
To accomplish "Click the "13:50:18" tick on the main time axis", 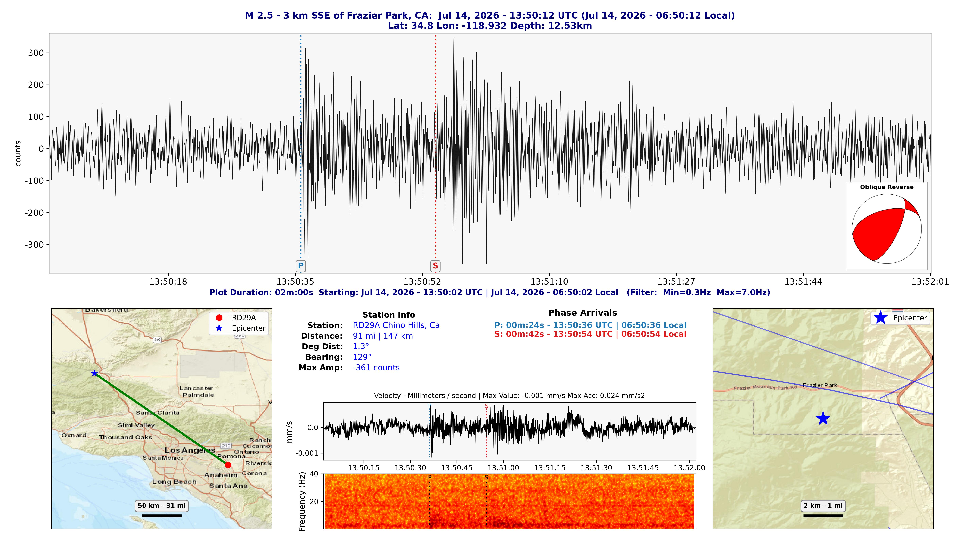I will point(168,282).
